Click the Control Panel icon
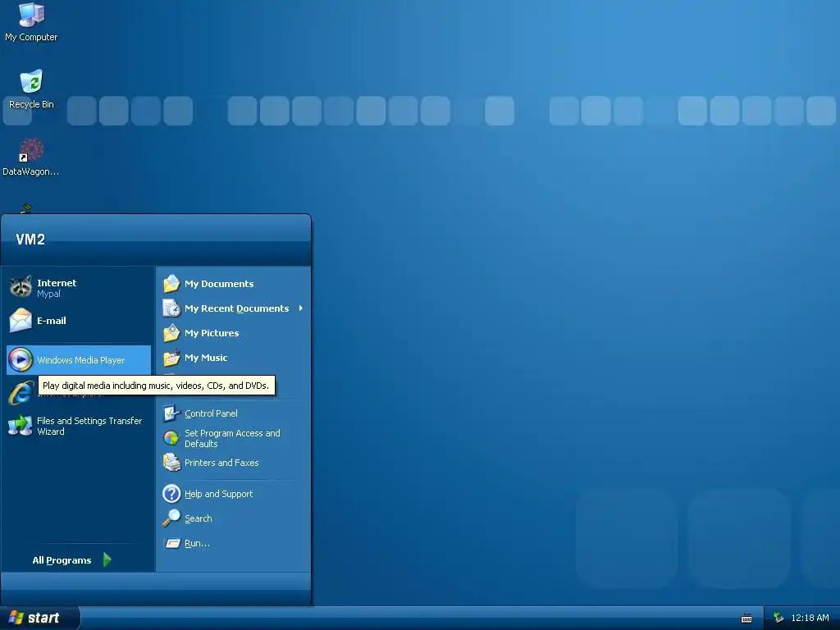Image resolution: width=840 pixels, height=630 pixels. tap(171, 413)
